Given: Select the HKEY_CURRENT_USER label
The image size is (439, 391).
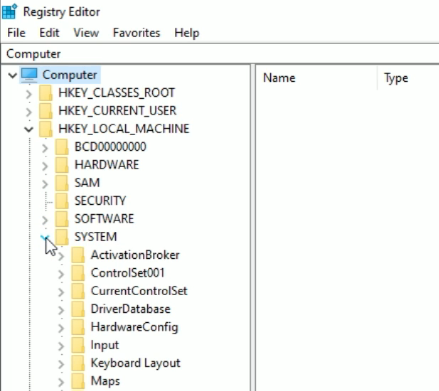Looking at the screenshot, I should [117, 111].
